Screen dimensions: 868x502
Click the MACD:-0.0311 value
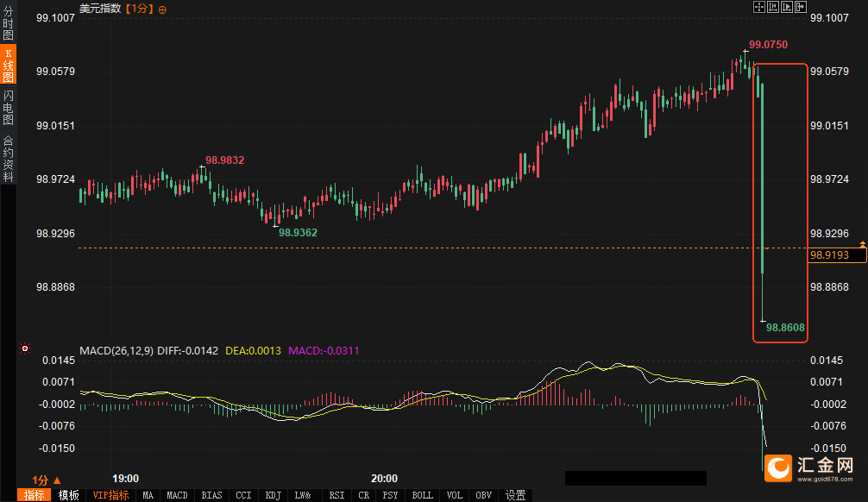[x=324, y=351]
